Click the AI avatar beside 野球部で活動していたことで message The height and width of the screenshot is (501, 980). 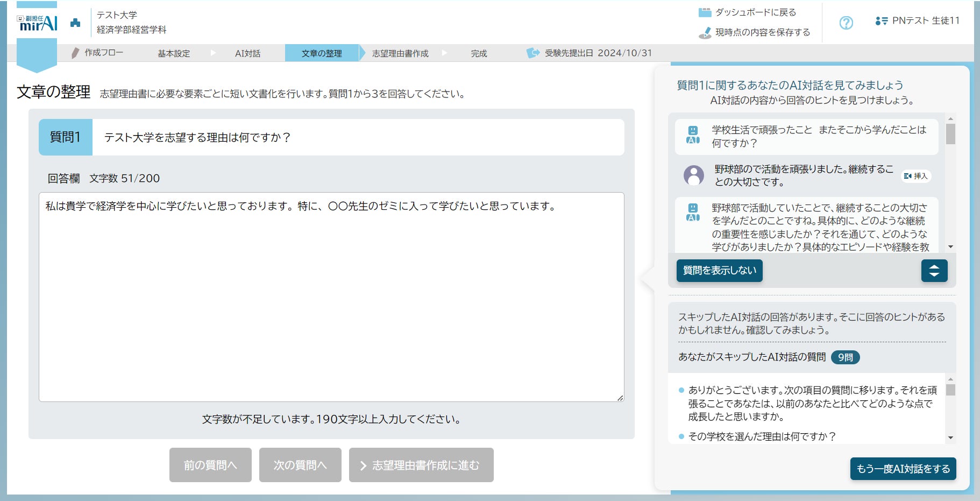(693, 213)
